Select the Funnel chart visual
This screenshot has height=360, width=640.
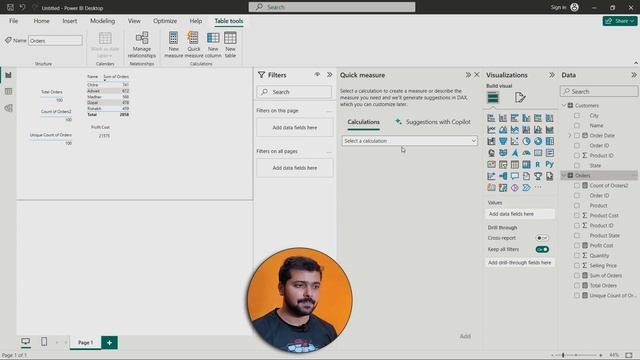tap(503, 141)
